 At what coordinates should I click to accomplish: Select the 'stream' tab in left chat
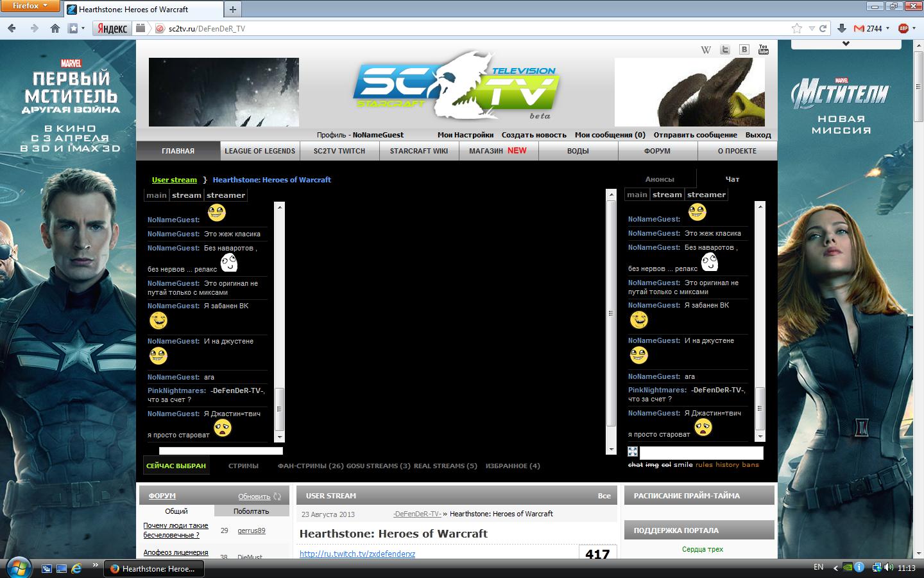(x=186, y=195)
